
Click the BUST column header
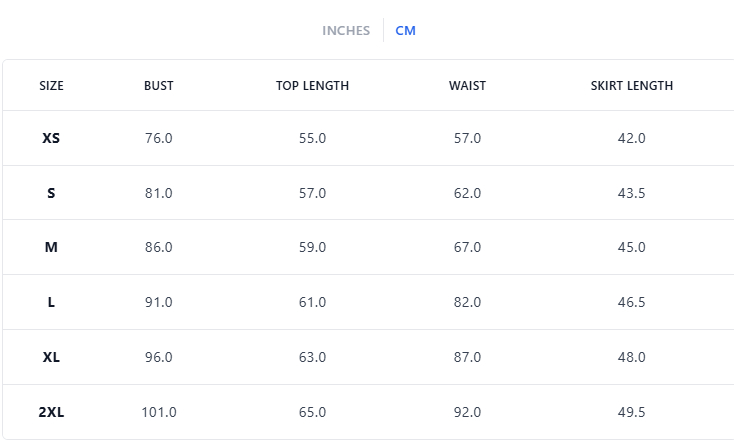coord(158,86)
